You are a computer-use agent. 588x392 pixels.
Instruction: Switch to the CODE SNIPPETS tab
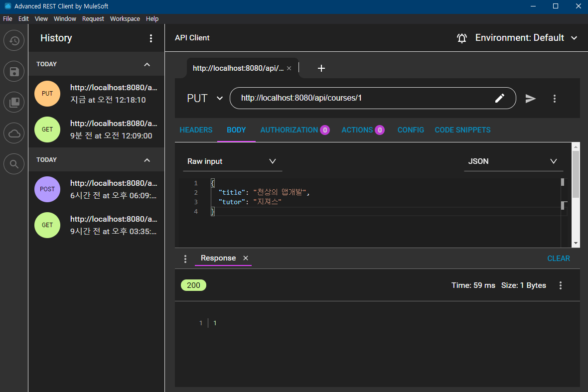click(462, 130)
